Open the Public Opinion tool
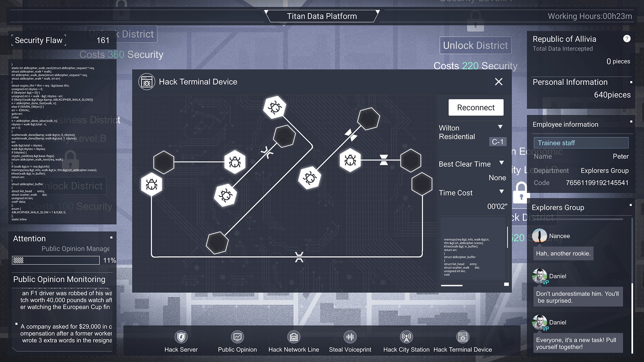Image resolution: width=644 pixels, height=362 pixels. pos(237,341)
